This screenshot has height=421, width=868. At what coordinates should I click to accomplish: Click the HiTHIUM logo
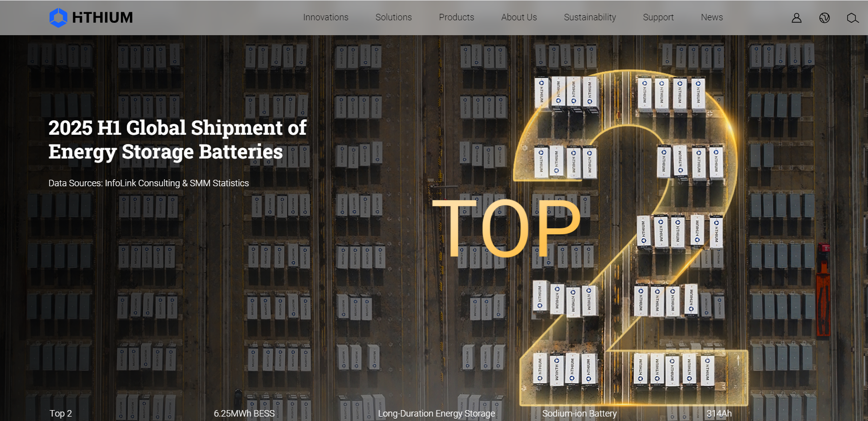pos(91,18)
